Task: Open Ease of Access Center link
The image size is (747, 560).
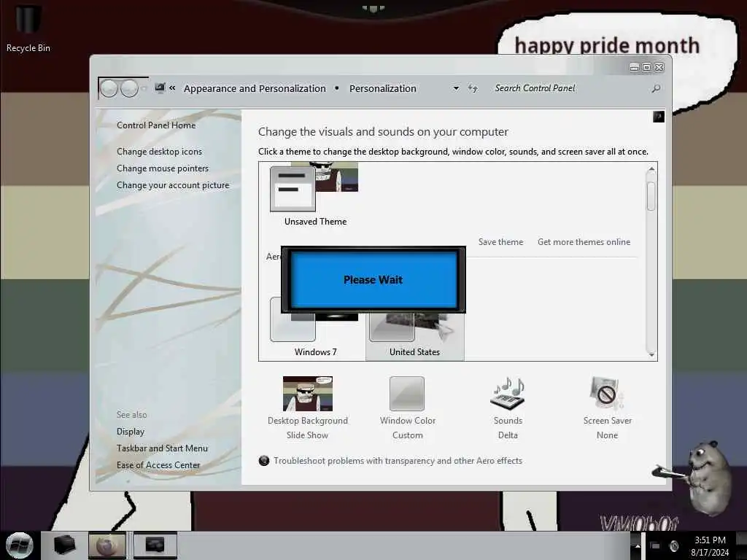Action: pos(158,464)
